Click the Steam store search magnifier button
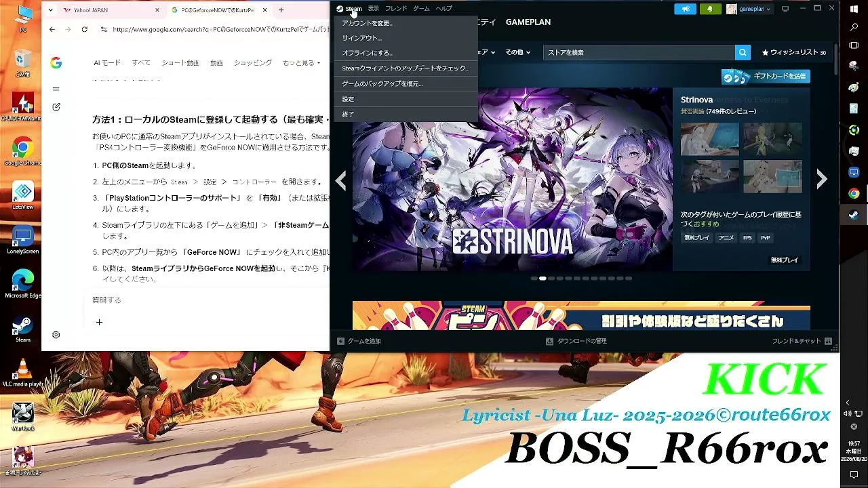This screenshot has height=488, width=868. [x=743, y=52]
